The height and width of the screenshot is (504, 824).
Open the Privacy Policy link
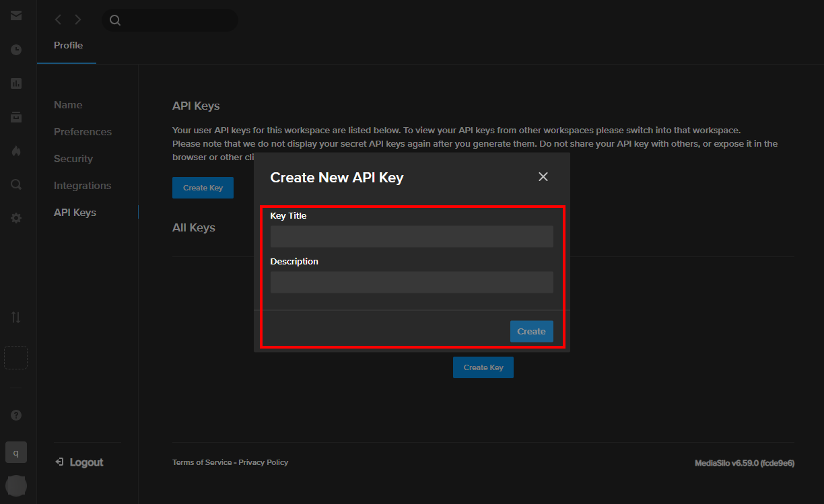263,462
